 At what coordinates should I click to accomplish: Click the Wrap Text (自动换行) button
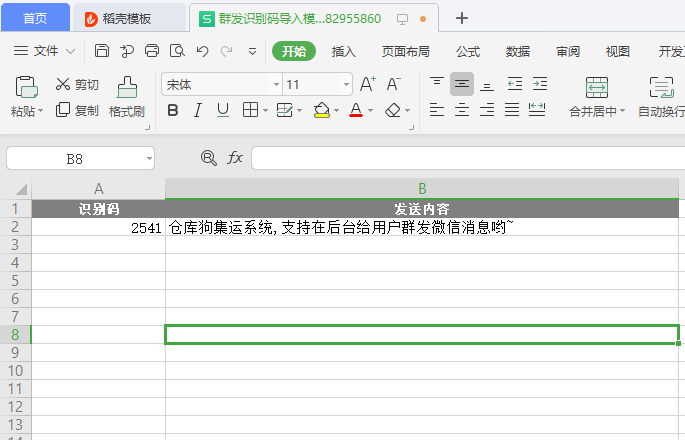click(661, 97)
